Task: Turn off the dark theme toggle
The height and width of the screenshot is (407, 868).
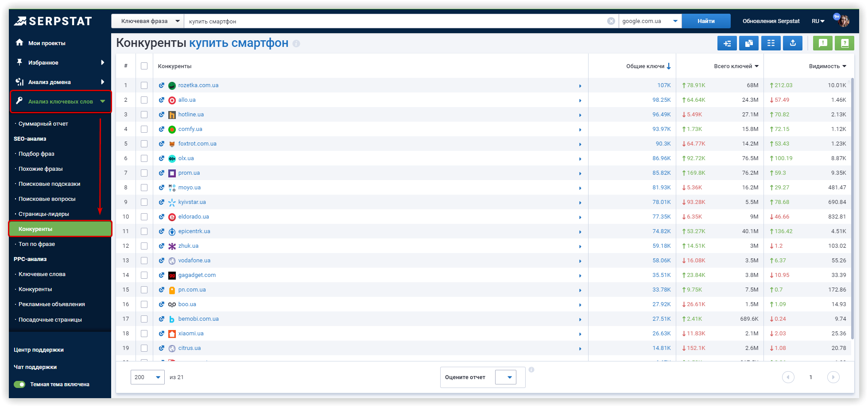Action: 19,384
